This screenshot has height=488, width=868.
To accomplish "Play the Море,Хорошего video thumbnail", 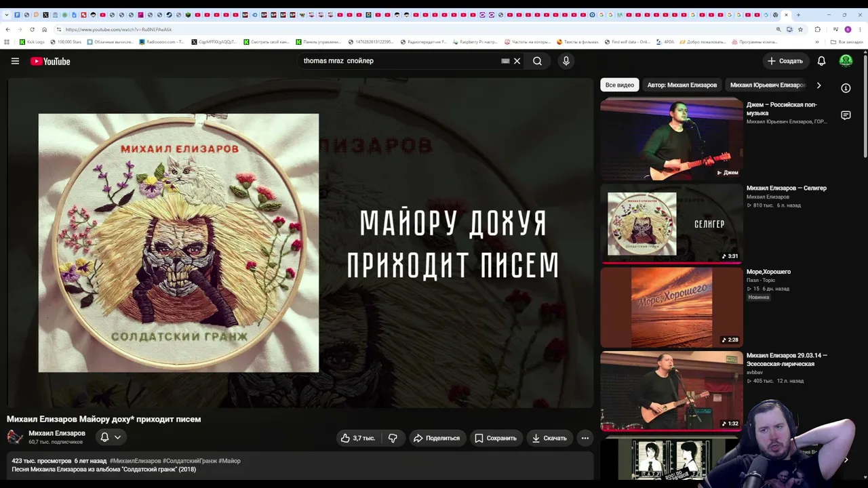I will point(671,307).
